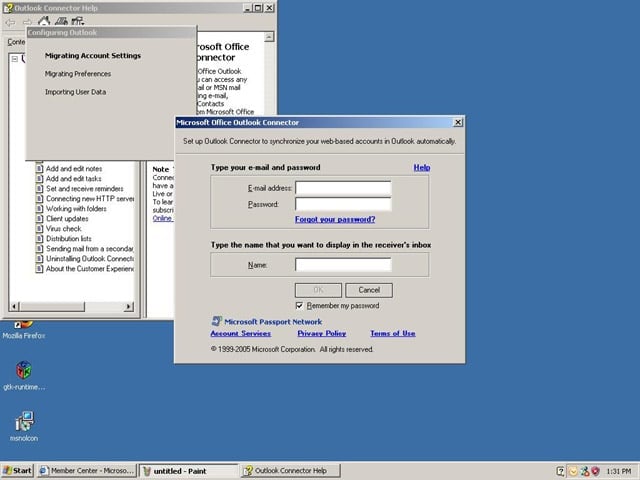Click Migrating Account Settings text
The image size is (640, 480).
coord(93,56)
